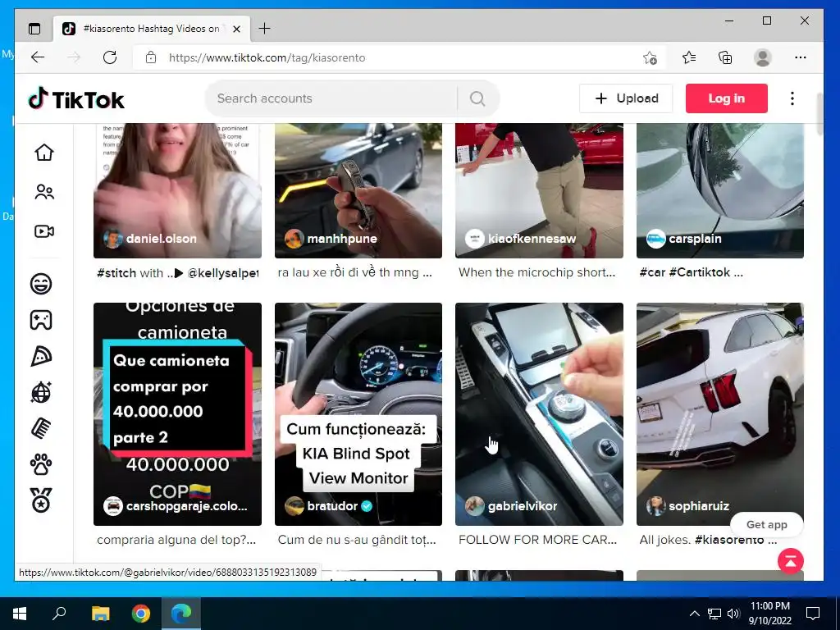Open File Explorer from taskbar

click(x=100, y=614)
